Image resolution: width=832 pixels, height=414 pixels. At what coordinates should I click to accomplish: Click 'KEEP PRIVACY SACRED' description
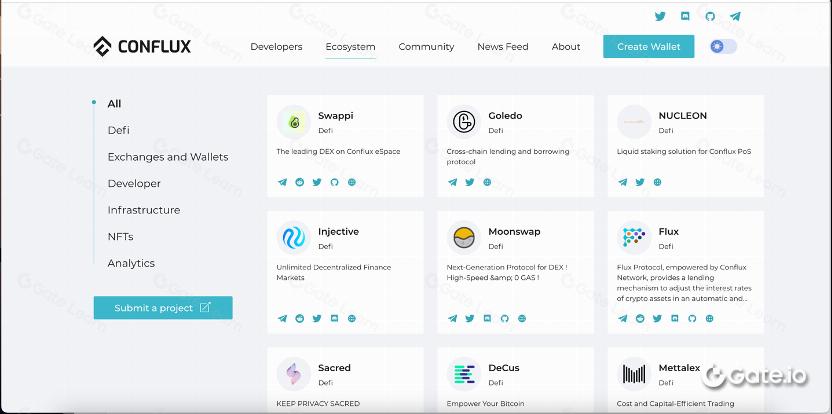click(318, 403)
